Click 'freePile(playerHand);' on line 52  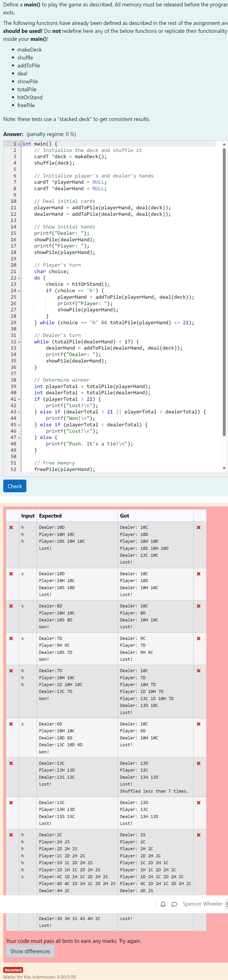click(x=65, y=469)
